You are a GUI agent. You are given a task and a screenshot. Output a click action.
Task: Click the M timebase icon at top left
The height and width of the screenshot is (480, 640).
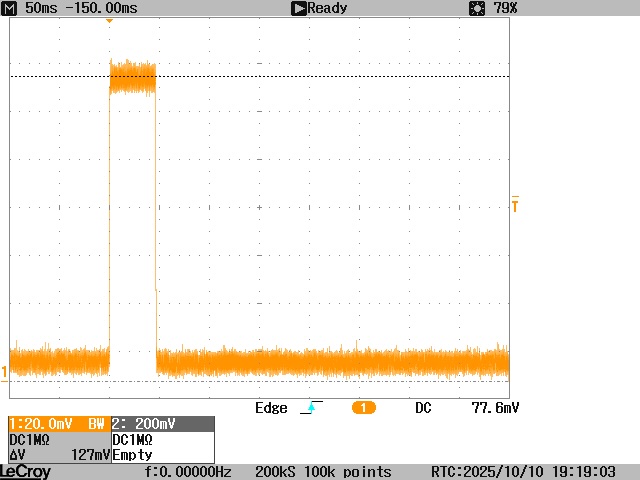tap(11, 8)
